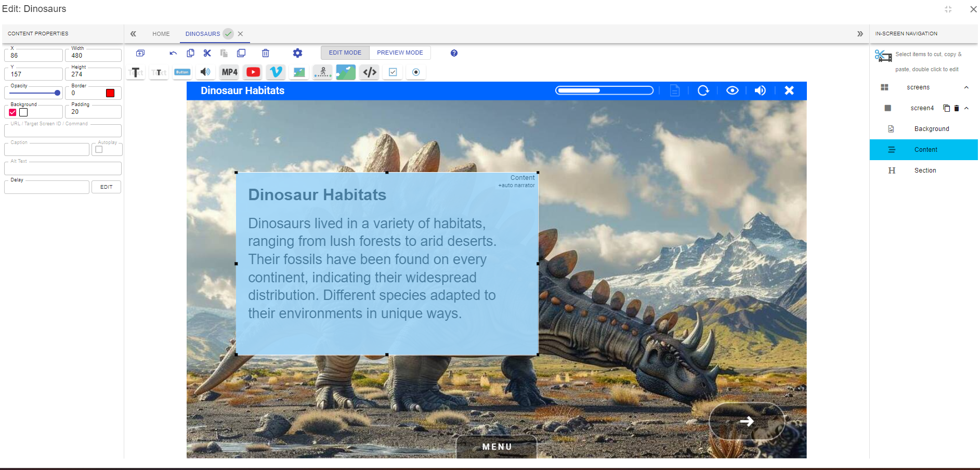
Task: Go to next screen with the arrow button
Action: 747,421
